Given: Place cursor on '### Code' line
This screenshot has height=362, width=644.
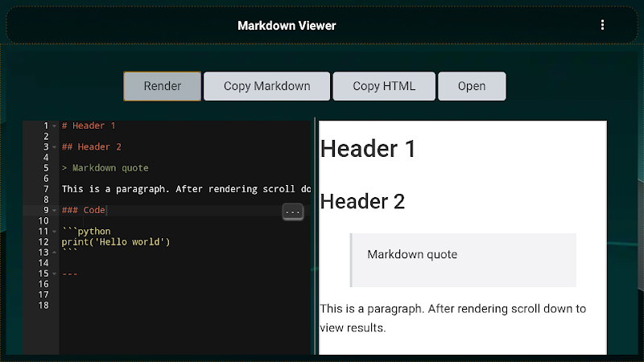Looking at the screenshot, I should (x=84, y=210).
